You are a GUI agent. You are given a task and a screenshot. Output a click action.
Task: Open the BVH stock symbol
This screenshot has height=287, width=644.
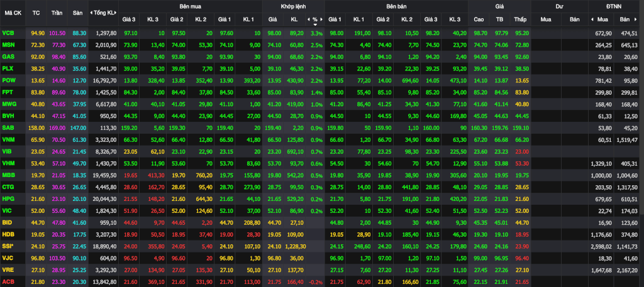coord(8,116)
